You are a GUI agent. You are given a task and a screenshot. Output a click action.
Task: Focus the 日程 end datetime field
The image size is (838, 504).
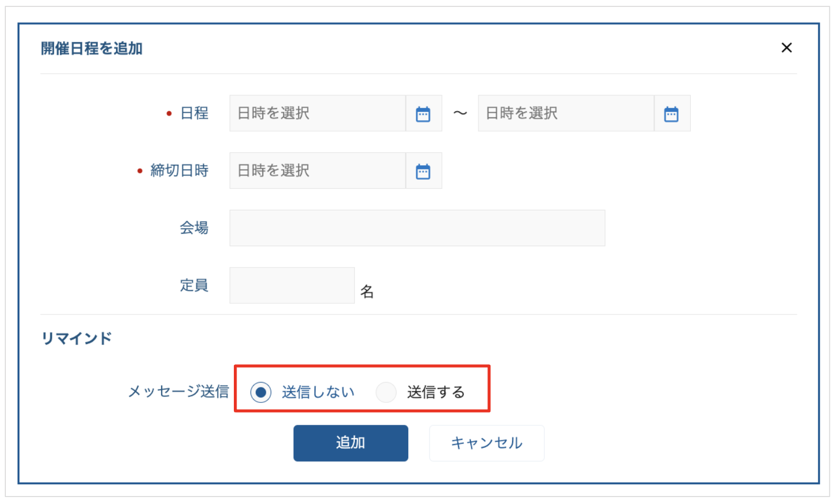(x=566, y=113)
